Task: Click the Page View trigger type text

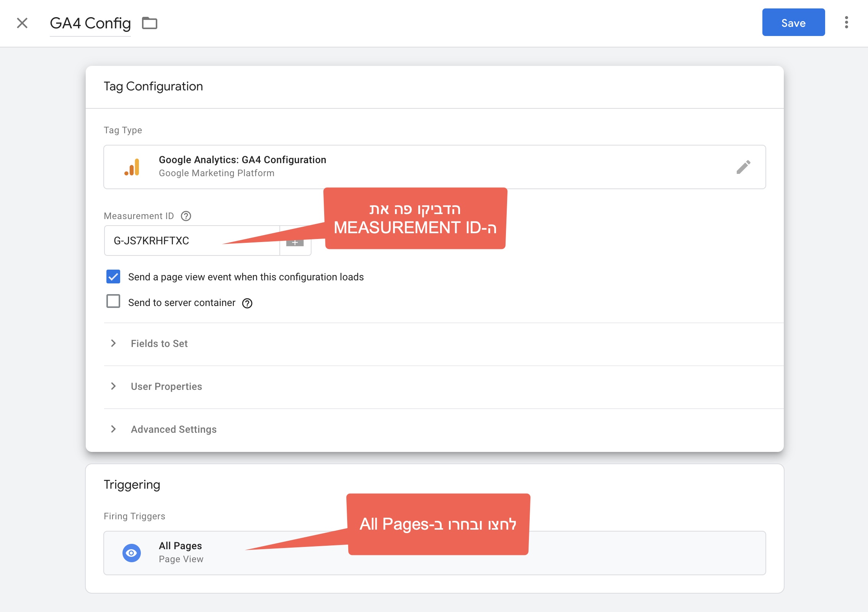Action: click(x=181, y=559)
